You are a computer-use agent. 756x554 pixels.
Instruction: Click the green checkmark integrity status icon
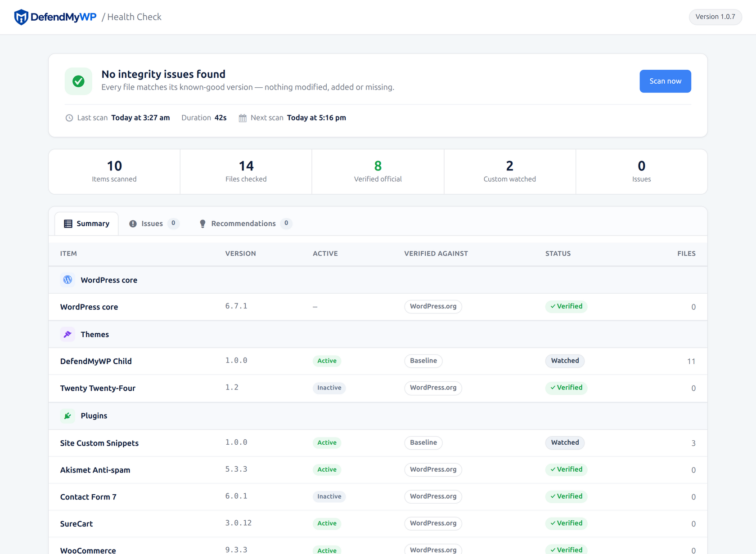coord(78,81)
